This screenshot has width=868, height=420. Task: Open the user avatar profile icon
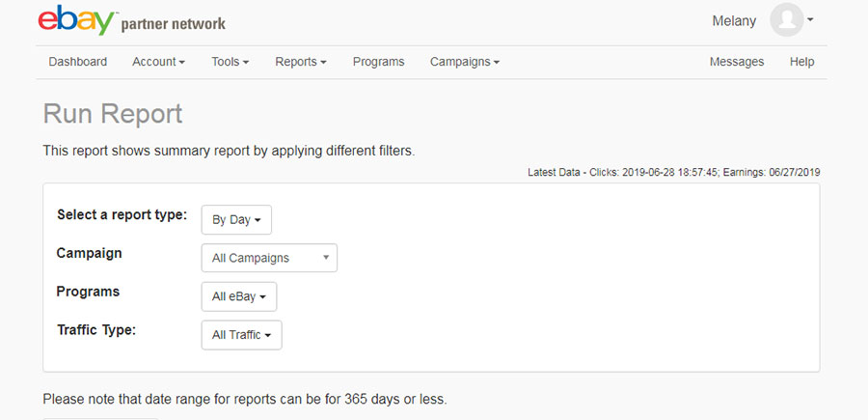(x=786, y=20)
